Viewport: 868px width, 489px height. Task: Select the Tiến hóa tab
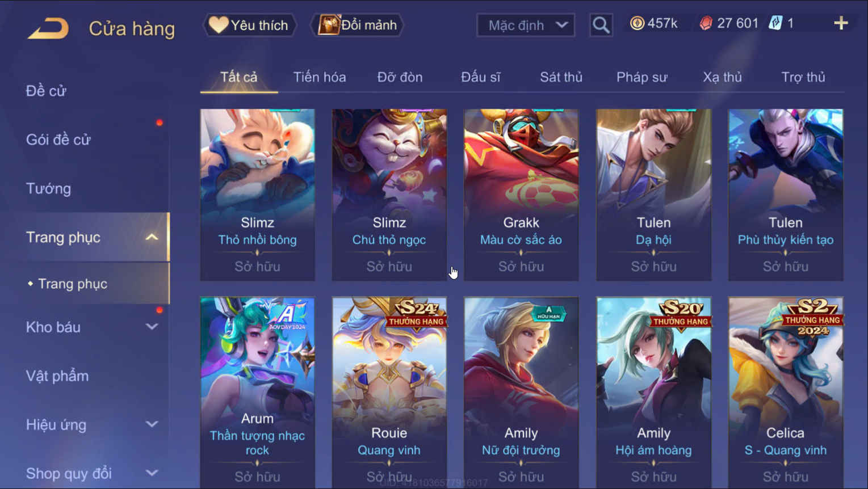point(320,77)
